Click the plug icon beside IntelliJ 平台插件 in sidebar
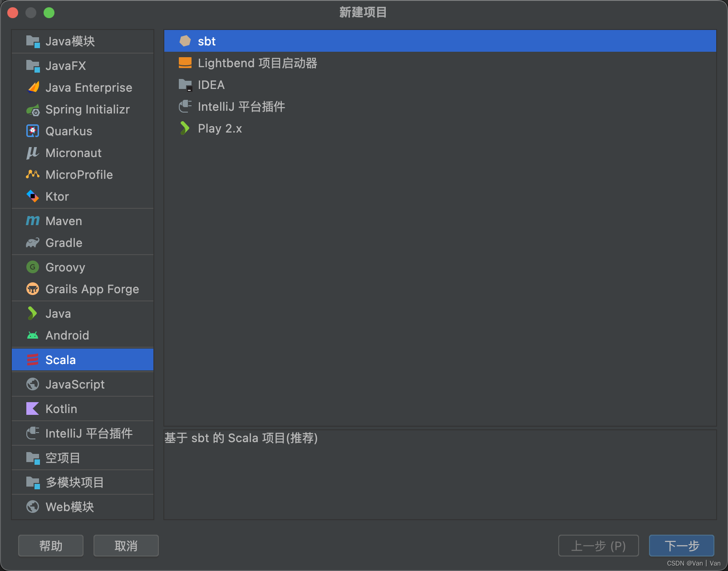Viewport: 728px width, 571px height. tap(33, 433)
